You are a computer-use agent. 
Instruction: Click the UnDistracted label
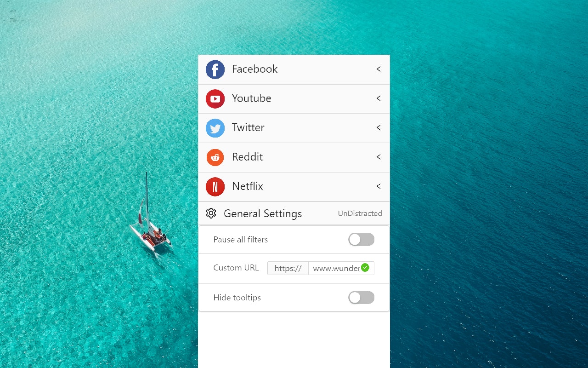tap(360, 213)
